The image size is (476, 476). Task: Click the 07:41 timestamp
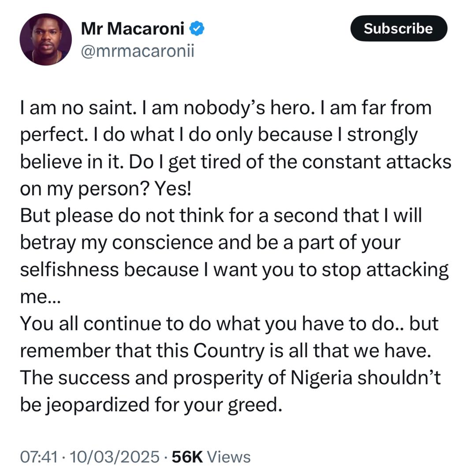pos(39,457)
